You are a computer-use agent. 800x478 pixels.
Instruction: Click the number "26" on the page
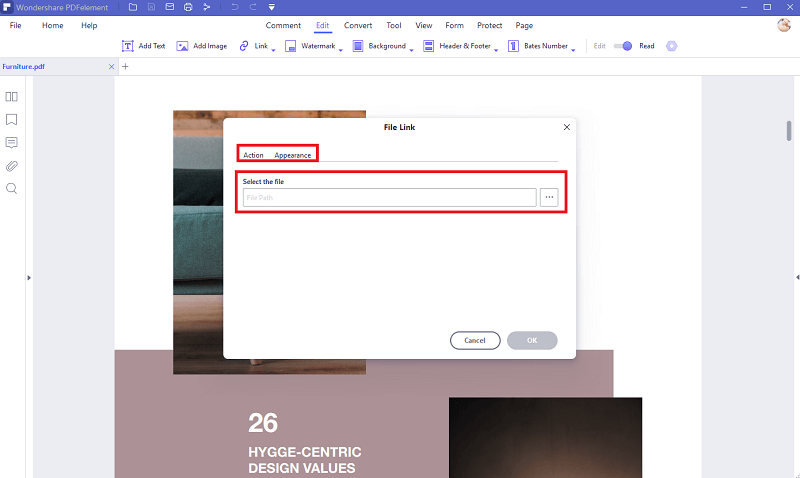(263, 423)
